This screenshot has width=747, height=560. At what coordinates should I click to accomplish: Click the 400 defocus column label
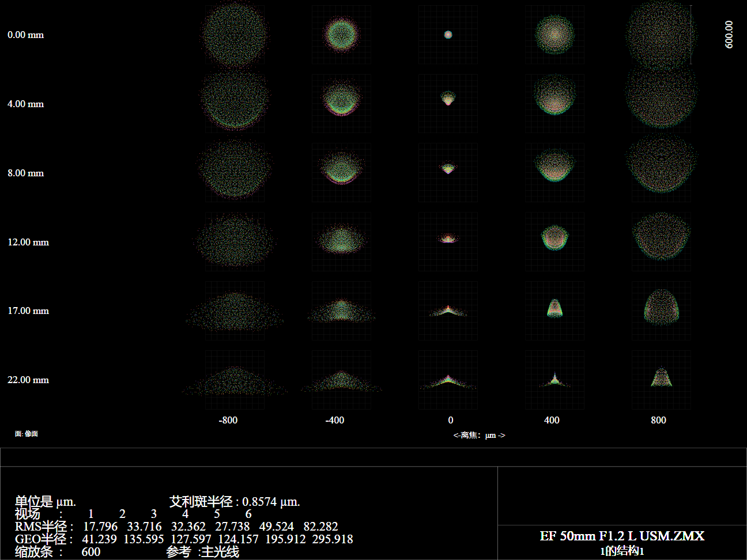pyautogui.click(x=552, y=420)
